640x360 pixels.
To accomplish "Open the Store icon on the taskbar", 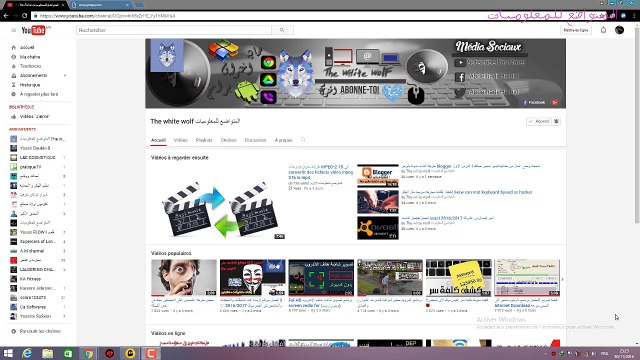I will click(x=68, y=353).
